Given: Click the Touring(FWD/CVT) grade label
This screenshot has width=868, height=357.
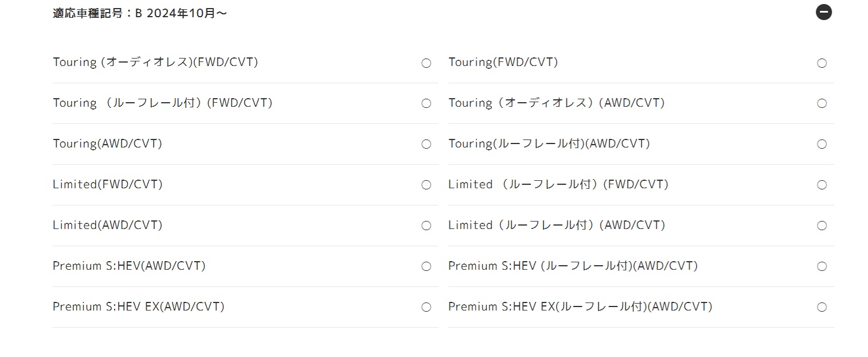Looking at the screenshot, I should click(503, 63).
